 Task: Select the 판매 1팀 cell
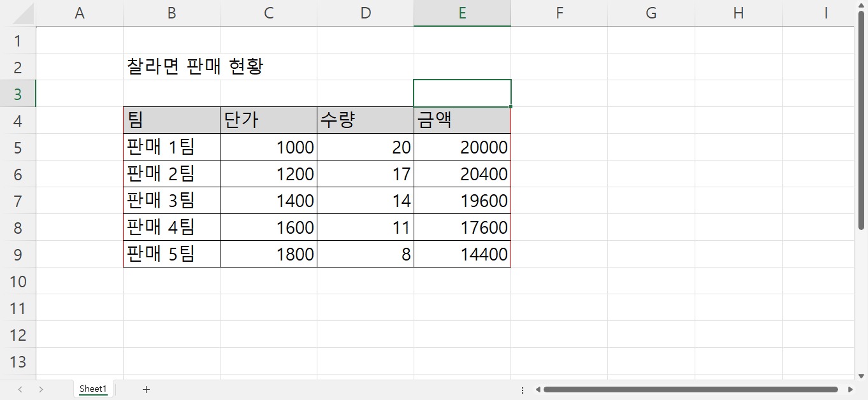(171, 147)
